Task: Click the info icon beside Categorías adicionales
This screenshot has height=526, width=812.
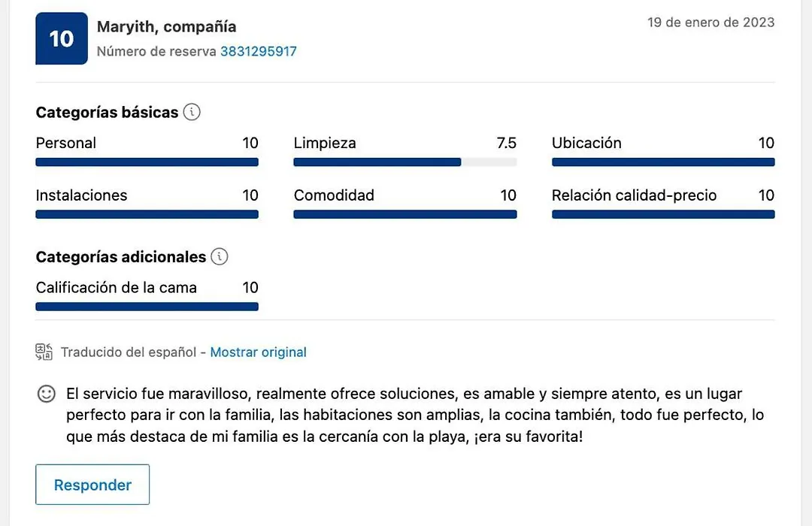Action: point(219,256)
